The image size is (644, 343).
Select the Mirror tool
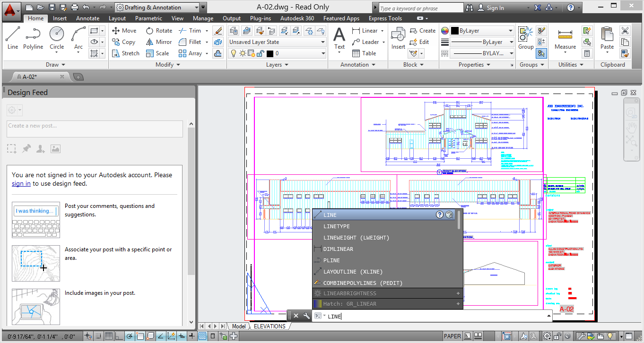(159, 42)
